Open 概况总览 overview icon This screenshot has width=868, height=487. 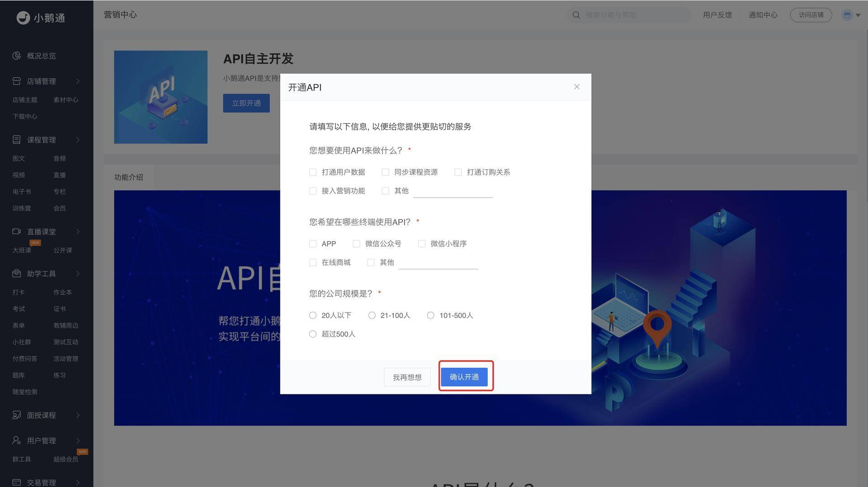coord(17,56)
